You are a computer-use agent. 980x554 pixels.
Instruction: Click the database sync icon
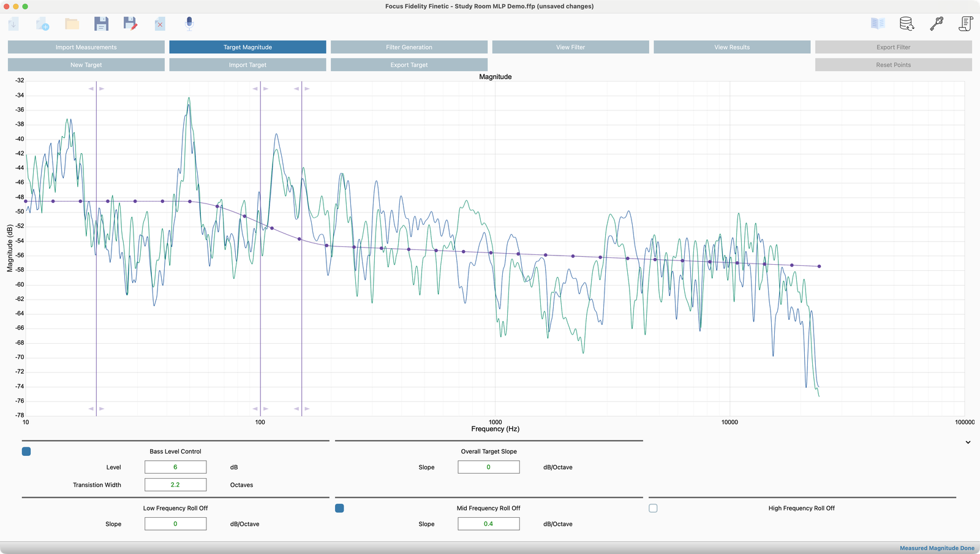[907, 24]
